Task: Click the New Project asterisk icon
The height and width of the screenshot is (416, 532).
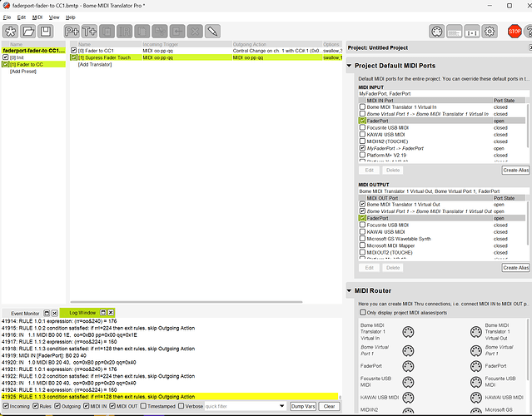Action: pos(11,32)
